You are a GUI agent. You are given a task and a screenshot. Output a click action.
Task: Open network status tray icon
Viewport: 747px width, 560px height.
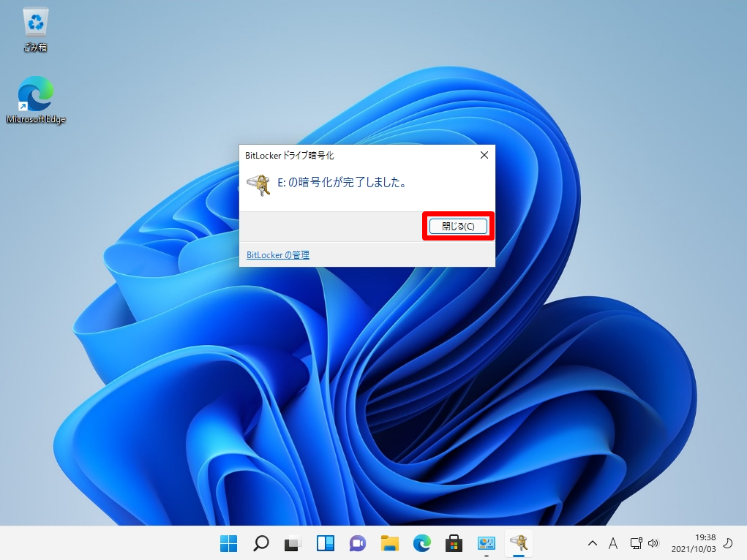(636, 543)
